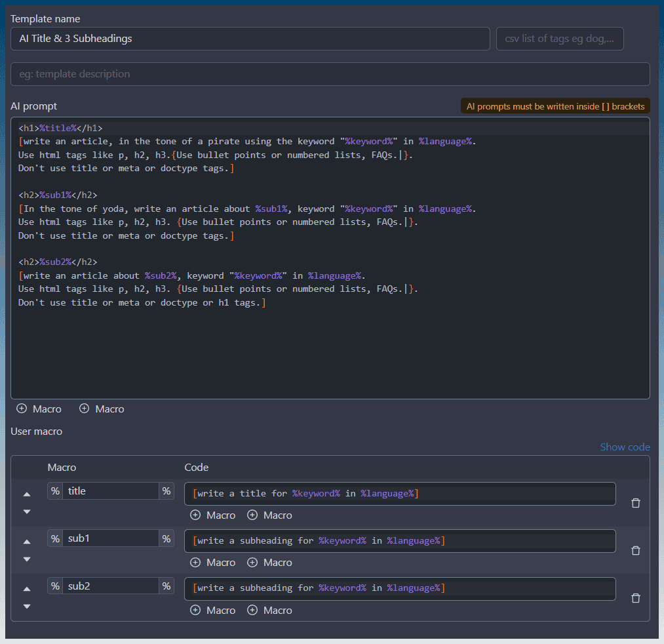Focus the Template name input field
Screen dimensions: 664x644
250,39
